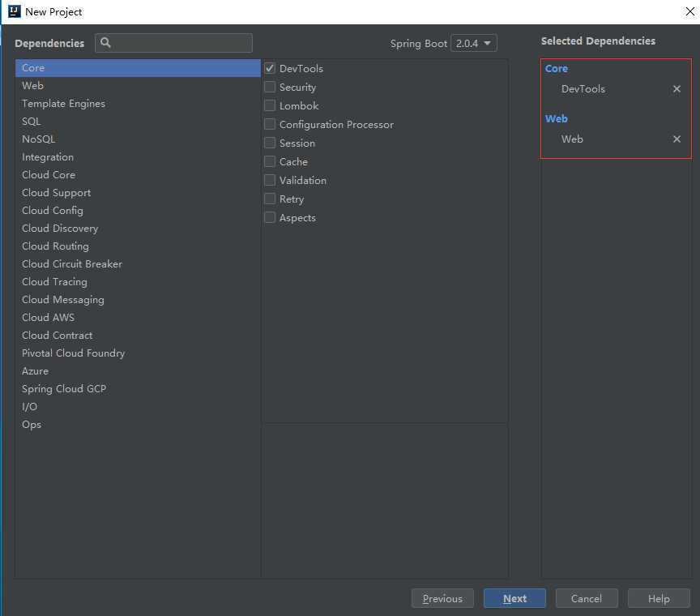Open Help for this dialog

click(x=659, y=598)
